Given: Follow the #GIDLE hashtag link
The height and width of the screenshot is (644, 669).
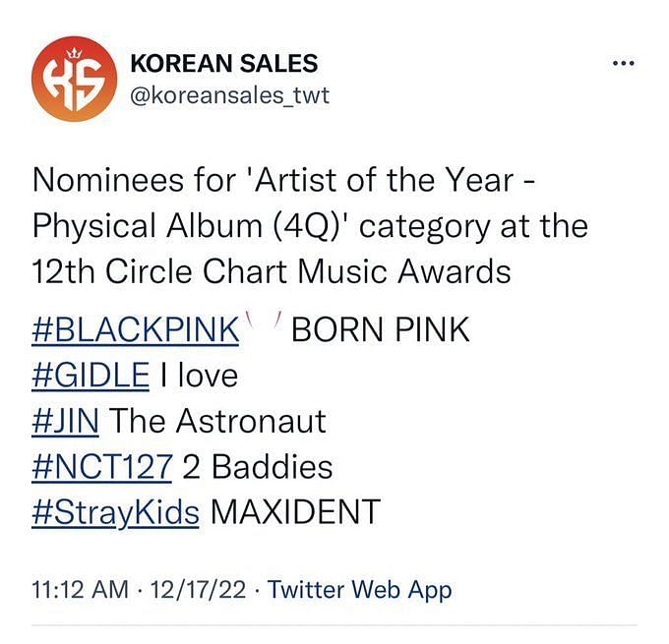Looking at the screenshot, I should pos(91,376).
